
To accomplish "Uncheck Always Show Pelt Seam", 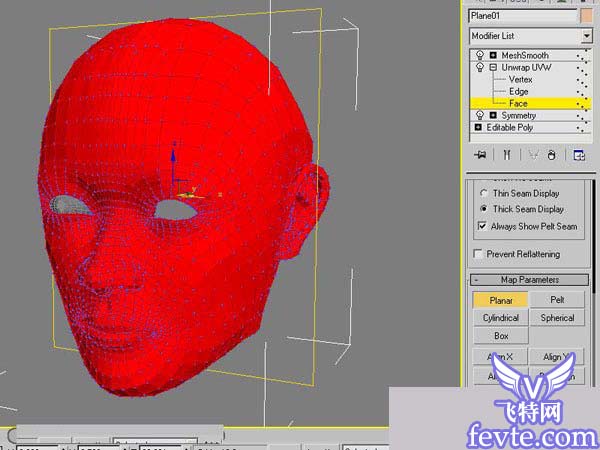I will coord(481,227).
